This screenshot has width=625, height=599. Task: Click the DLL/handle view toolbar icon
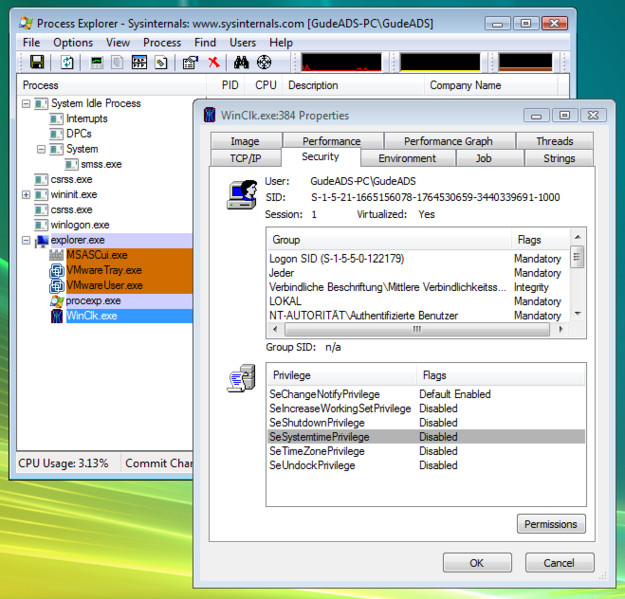161,62
